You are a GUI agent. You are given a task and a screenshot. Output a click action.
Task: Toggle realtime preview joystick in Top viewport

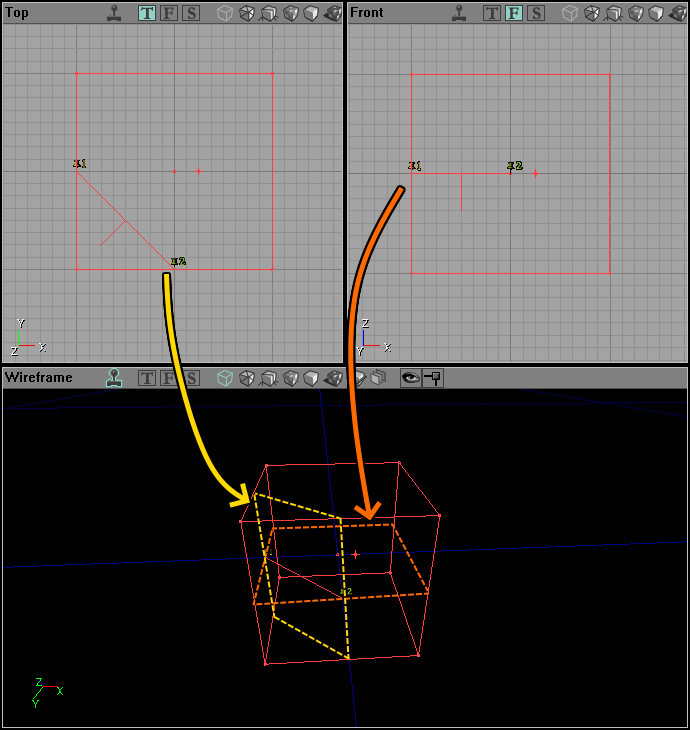pos(114,13)
